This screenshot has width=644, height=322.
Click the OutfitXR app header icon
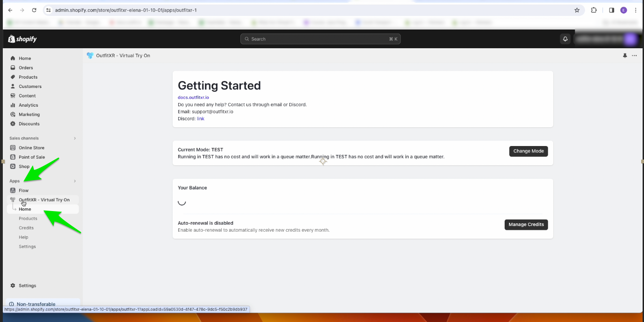pyautogui.click(x=90, y=55)
